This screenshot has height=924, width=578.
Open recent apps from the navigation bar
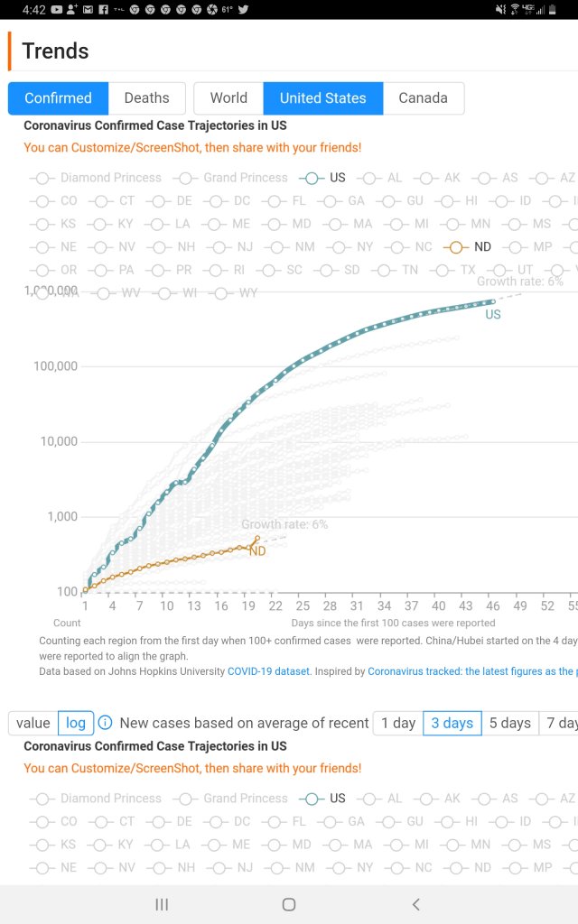tap(163, 904)
